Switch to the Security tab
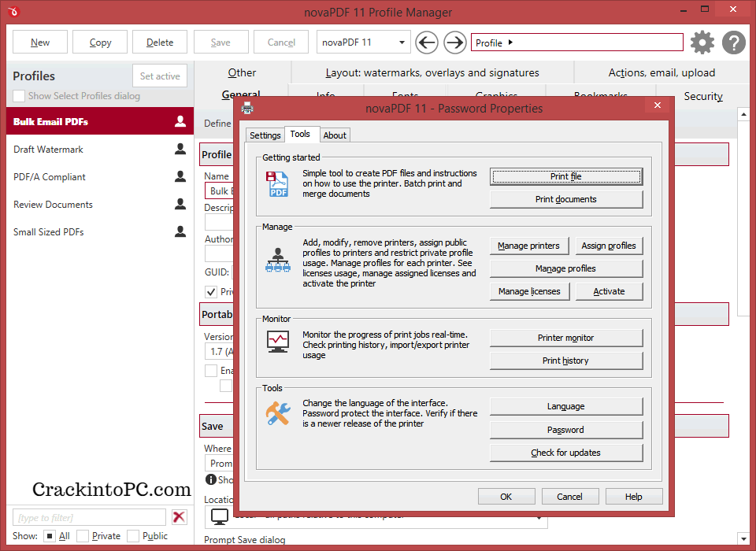Viewport: 756px width, 551px height. click(703, 95)
